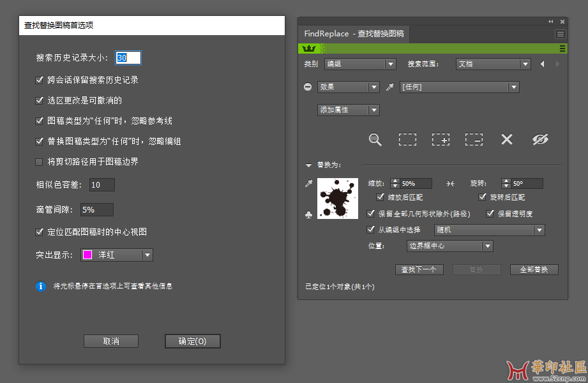Screen dimensions: 588x383
Task: Click the 旋转 stepper arrows
Action: (x=506, y=183)
